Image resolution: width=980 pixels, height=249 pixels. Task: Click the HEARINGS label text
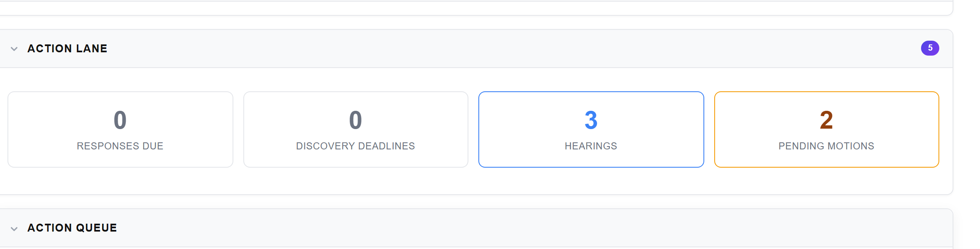tap(590, 146)
